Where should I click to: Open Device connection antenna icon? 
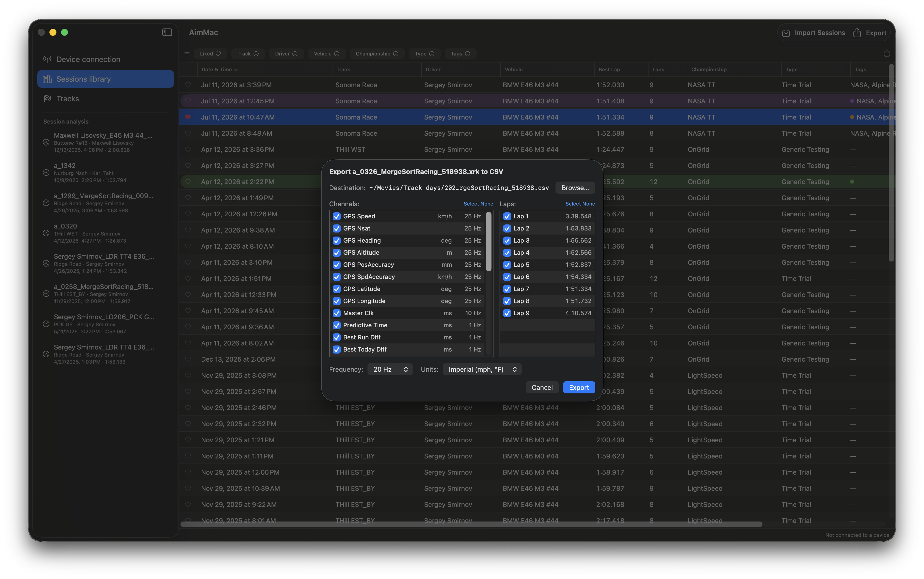(47, 59)
